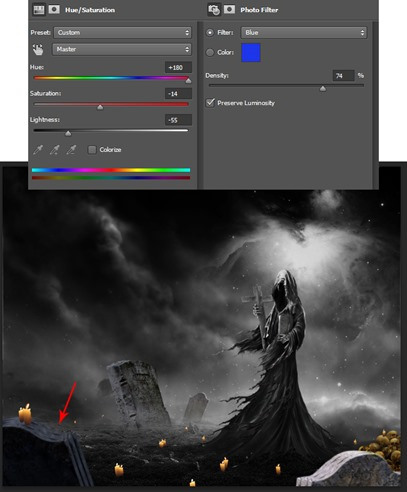Click the Density value field 74
Viewport: 407px width, 492px height.
(343, 76)
